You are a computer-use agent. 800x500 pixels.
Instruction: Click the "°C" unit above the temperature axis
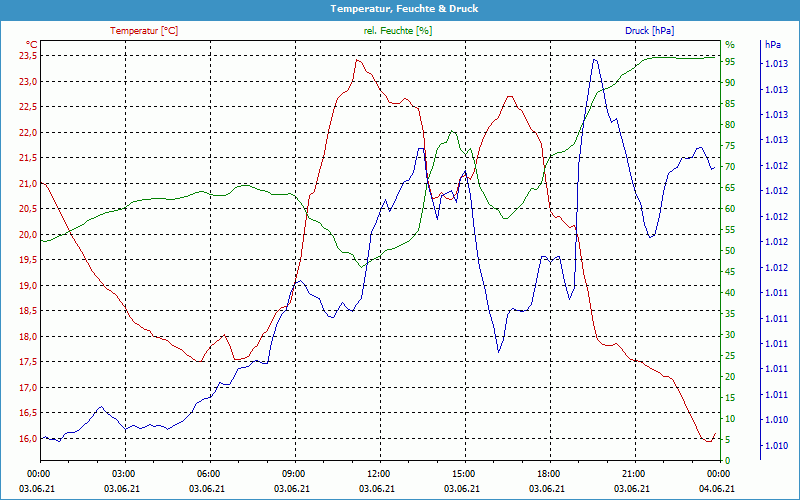pos(32,44)
